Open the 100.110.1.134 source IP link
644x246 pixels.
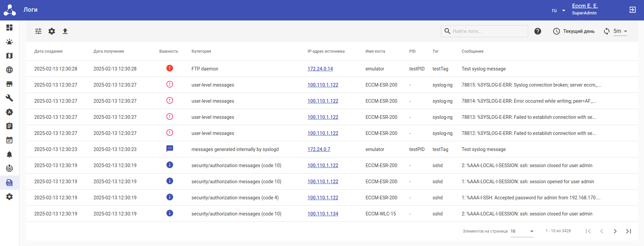click(323, 214)
